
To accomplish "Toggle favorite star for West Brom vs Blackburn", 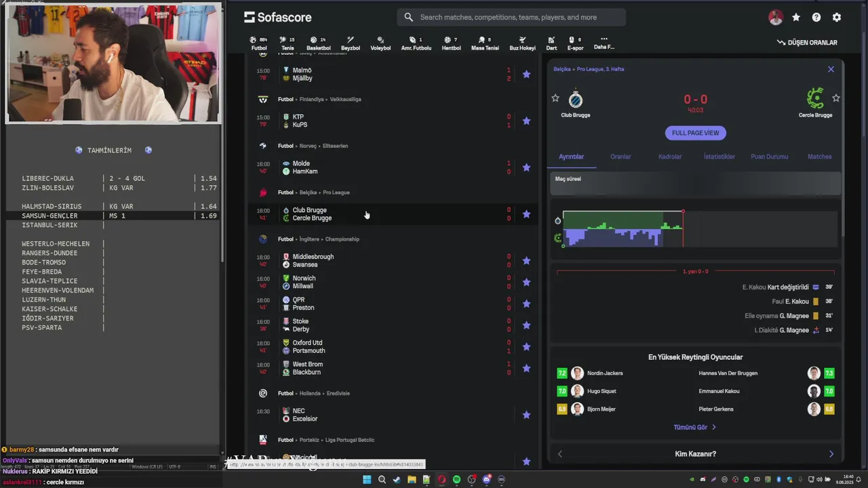I will [x=526, y=369].
